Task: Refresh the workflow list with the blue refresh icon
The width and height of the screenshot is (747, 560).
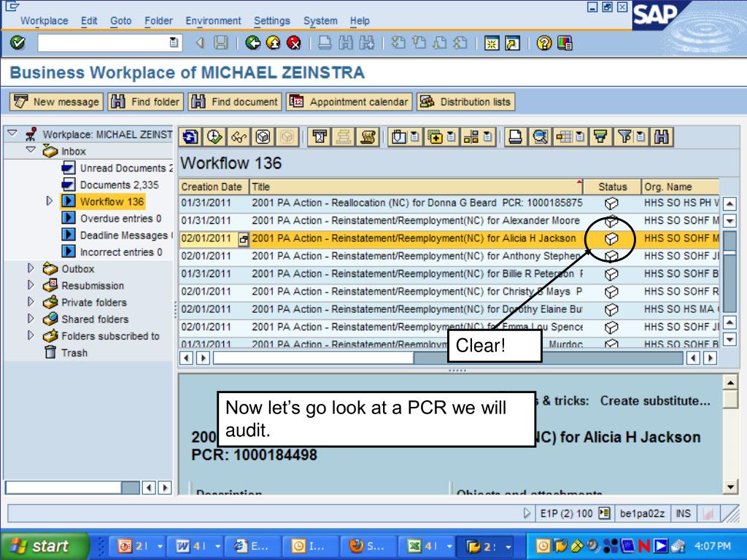Action: [190, 137]
